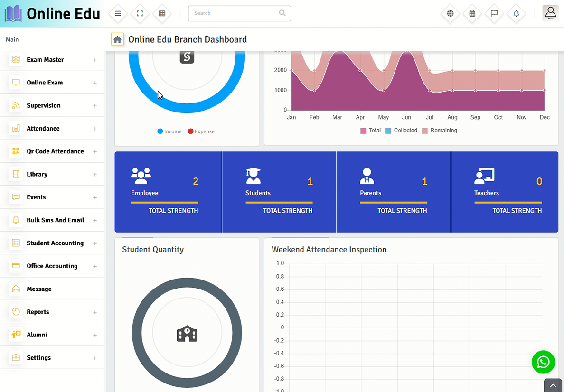The width and height of the screenshot is (564, 392).
Task: Toggle the Expense legend in donut chart
Action: tap(201, 131)
